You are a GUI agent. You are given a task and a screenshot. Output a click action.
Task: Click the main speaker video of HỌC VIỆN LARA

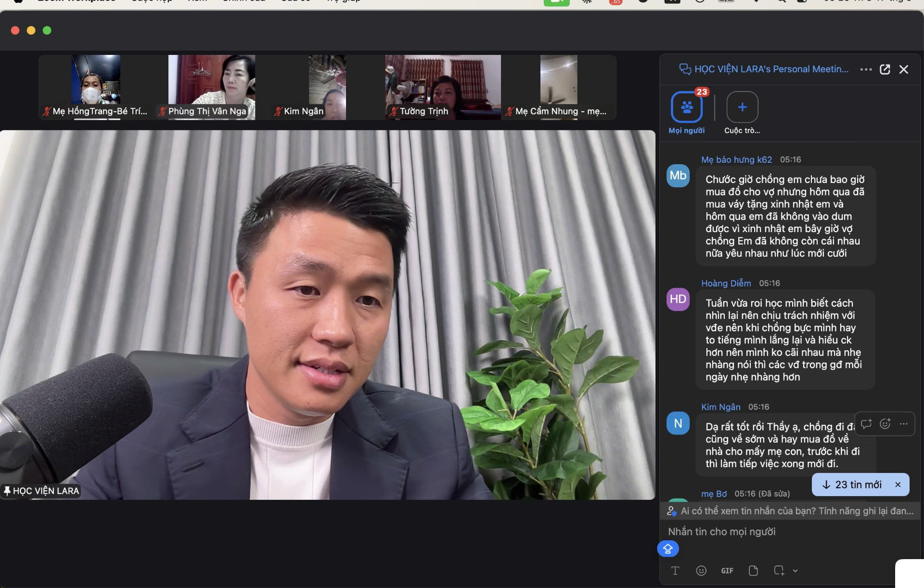(327, 315)
